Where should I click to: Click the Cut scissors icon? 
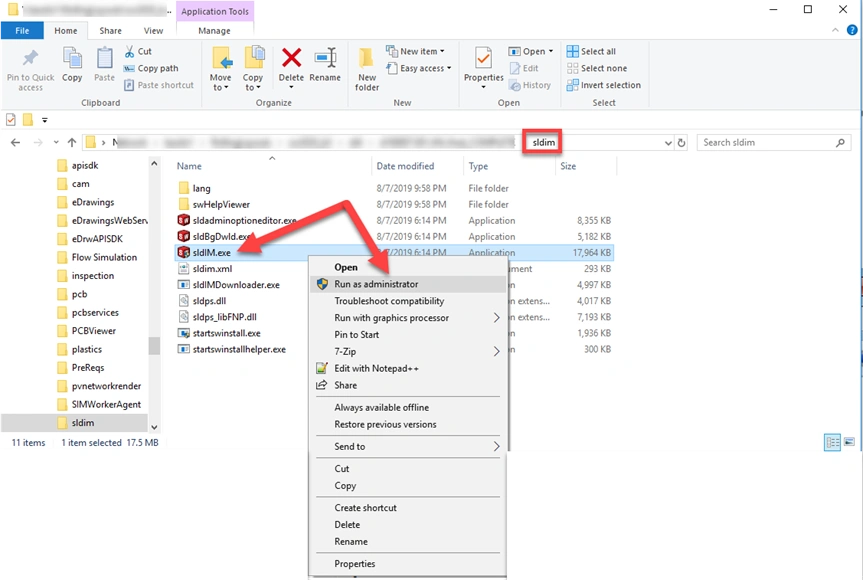pyautogui.click(x=129, y=51)
